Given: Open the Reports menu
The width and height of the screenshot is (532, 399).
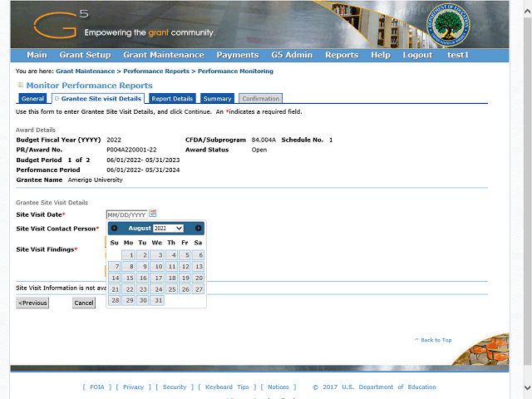Looking at the screenshot, I should [x=342, y=55].
